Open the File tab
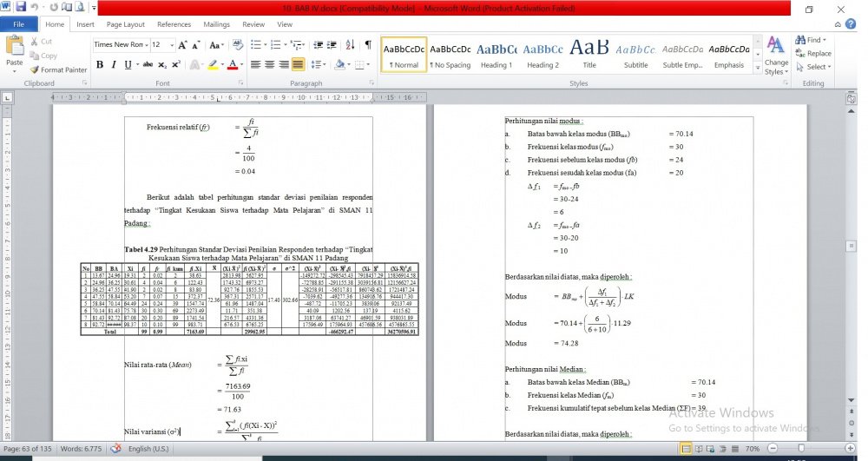Image resolution: width=868 pixels, height=461 pixels. (19, 24)
